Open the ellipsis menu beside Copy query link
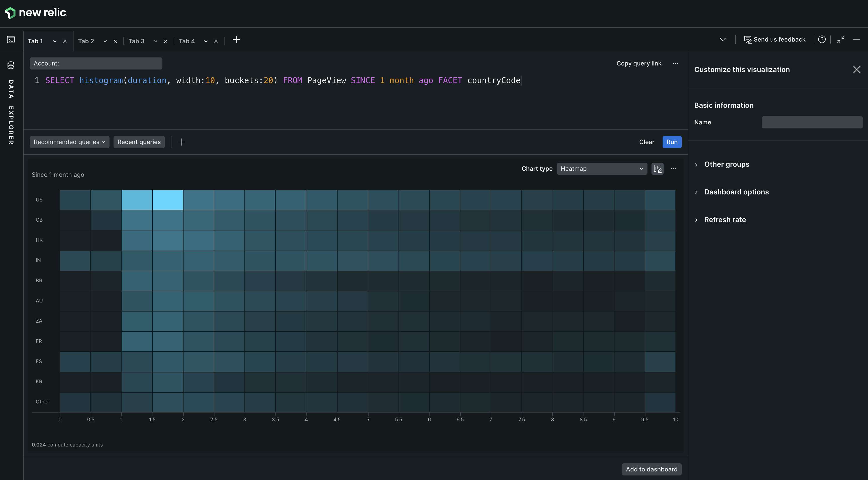868x480 pixels. 676,63
